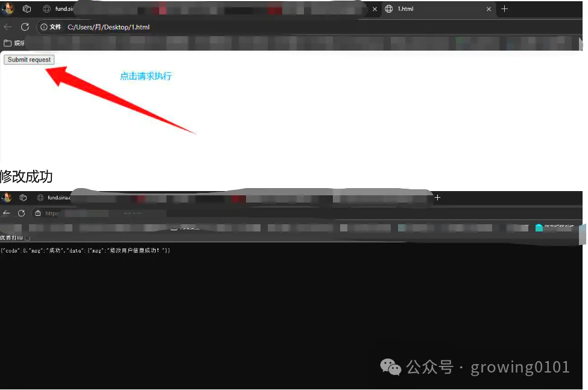Close the first tab beside 1.html tab

[x=375, y=9]
